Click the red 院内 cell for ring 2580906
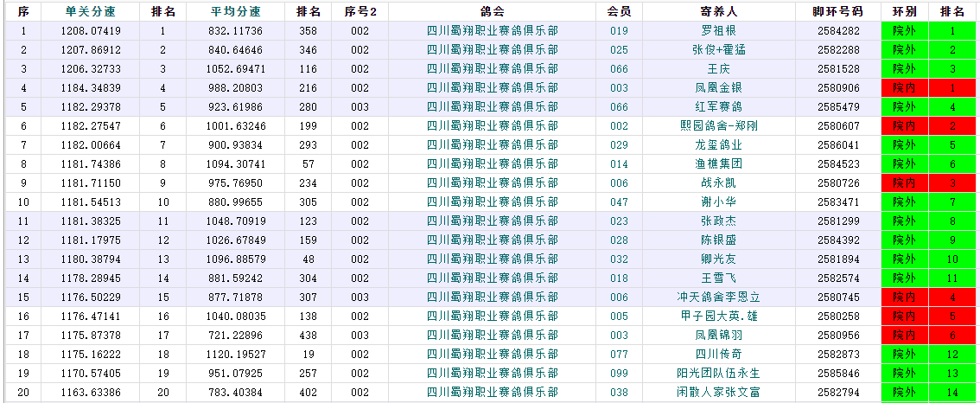Image resolution: width=980 pixels, height=403 pixels. click(904, 88)
